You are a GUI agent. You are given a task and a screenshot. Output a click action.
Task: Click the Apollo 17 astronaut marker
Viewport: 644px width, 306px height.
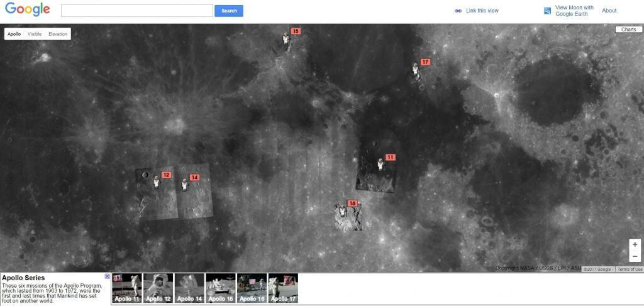[x=416, y=70]
